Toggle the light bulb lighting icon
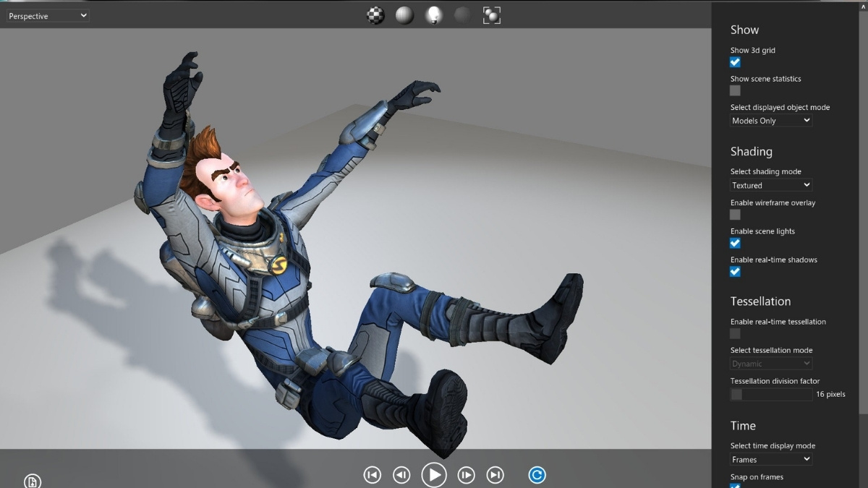This screenshot has height=488, width=868. click(x=433, y=15)
